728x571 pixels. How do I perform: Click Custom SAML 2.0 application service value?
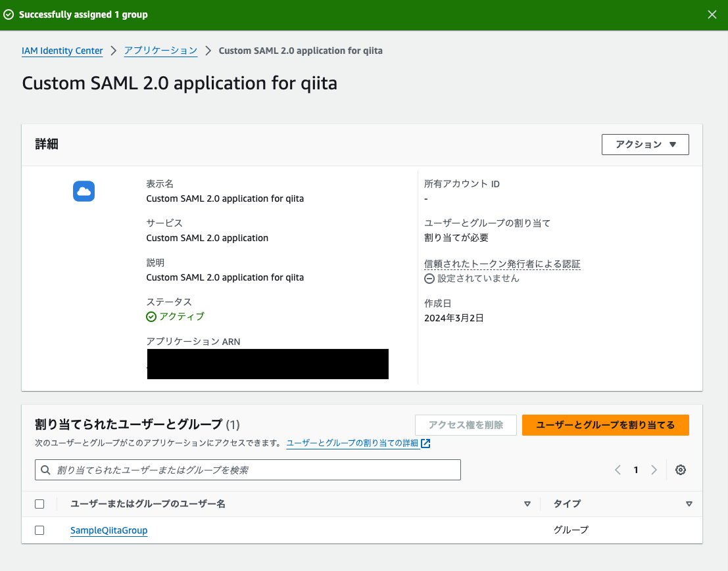point(207,238)
